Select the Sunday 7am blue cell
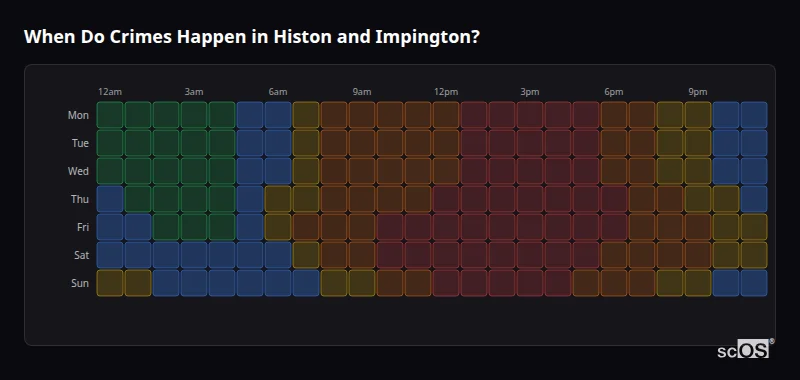The image size is (800, 380). (306, 283)
